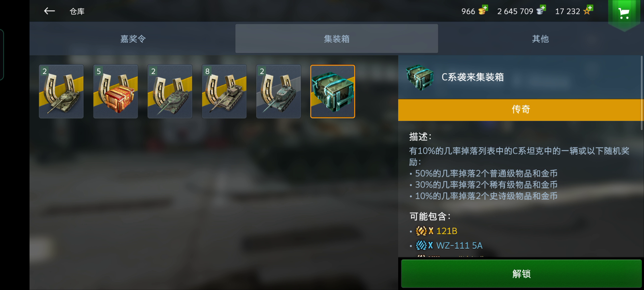This screenshot has height=290, width=644.
Task: Switch to the 集装箱 tab
Action: pos(336,39)
